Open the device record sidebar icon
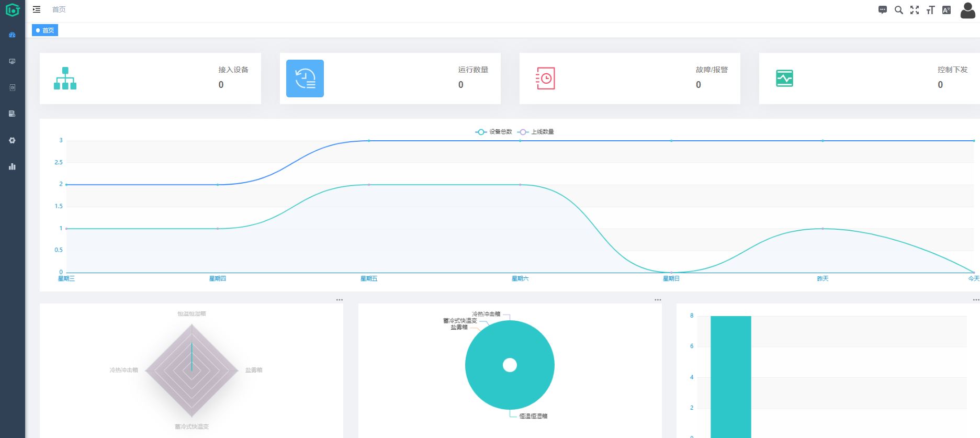This screenshot has height=438, width=980. pos(12,87)
